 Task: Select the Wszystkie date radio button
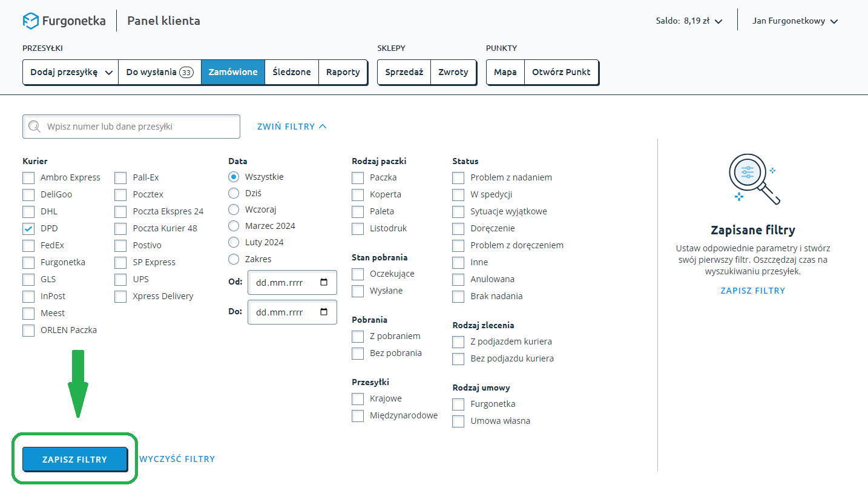(234, 177)
